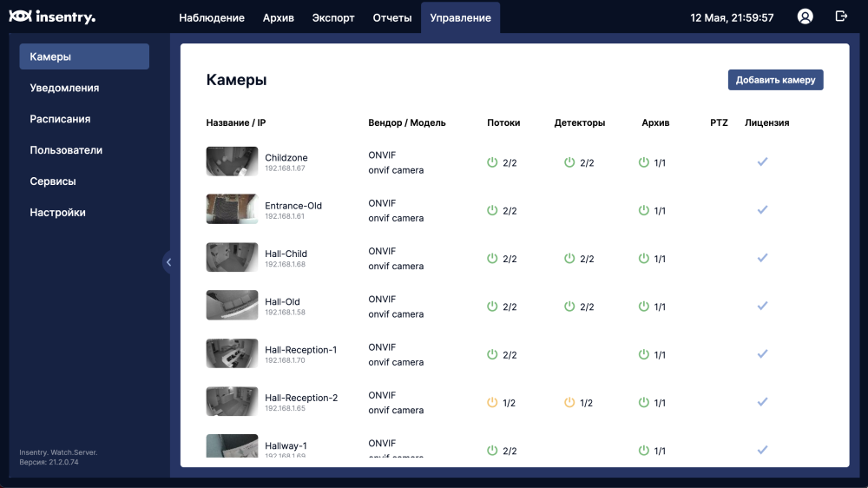Viewport: 868px width, 488px height.
Task: Select the Управление tab
Action: pyautogui.click(x=461, y=17)
